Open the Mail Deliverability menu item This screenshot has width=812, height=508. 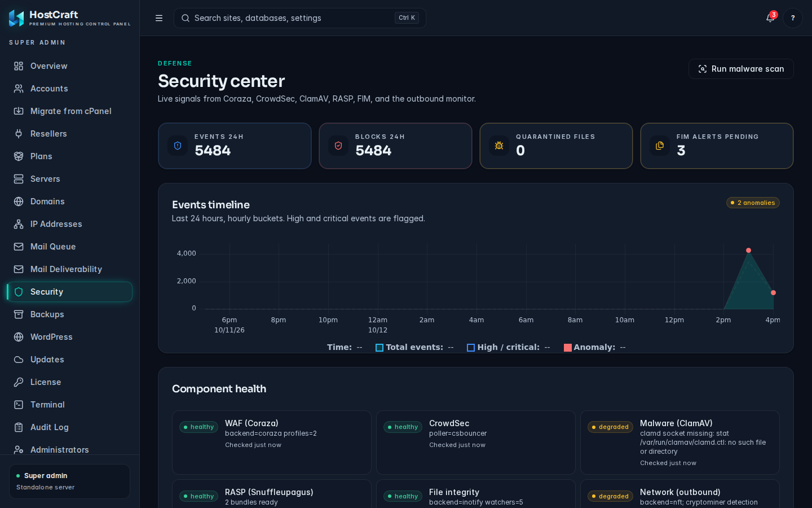pos(70,269)
